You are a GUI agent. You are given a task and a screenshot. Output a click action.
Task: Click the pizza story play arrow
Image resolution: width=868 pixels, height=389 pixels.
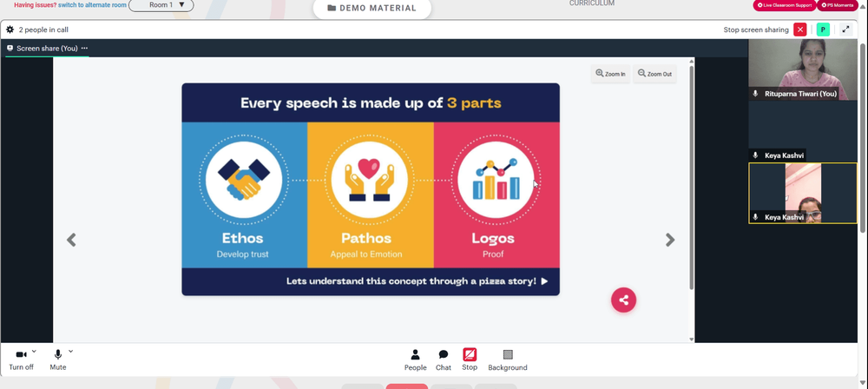coord(544,281)
